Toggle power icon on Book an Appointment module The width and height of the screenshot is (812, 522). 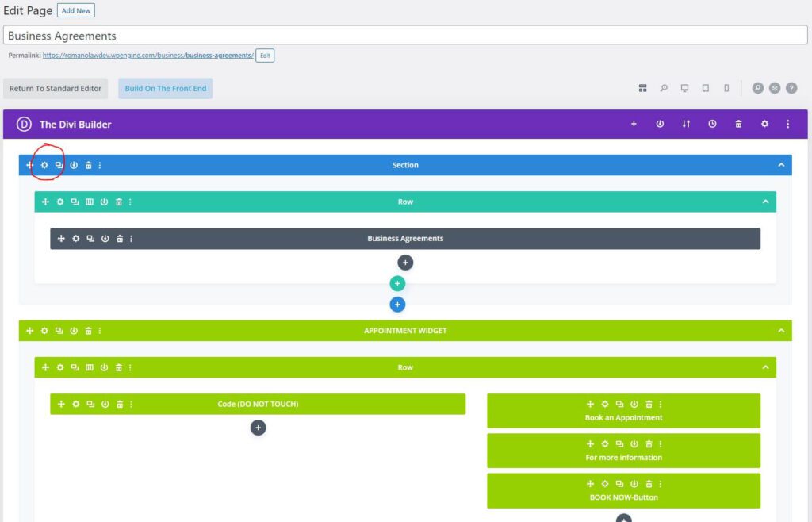tap(634, 405)
